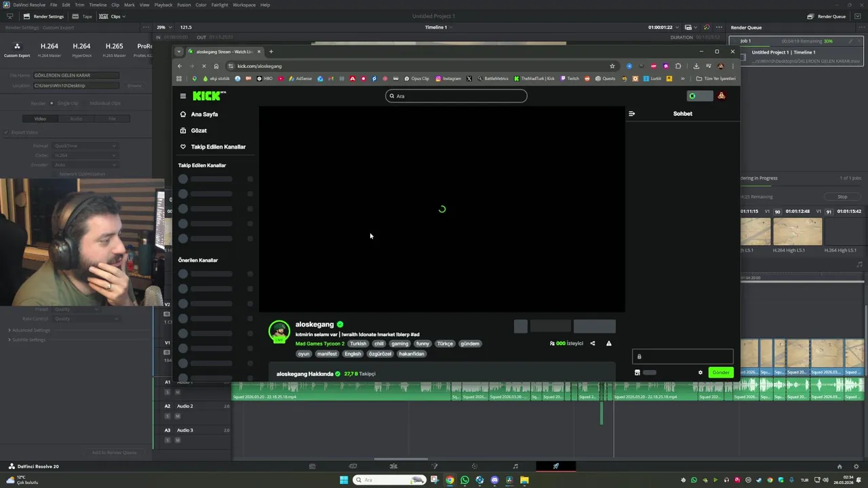
Task: Open the Opus Clip bookmark
Action: pyautogui.click(x=416, y=79)
